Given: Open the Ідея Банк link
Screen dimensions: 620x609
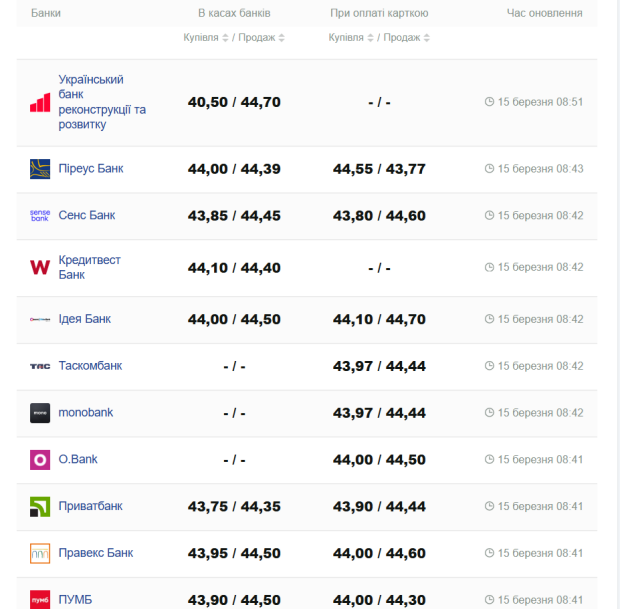Looking at the screenshot, I should 85,319.
